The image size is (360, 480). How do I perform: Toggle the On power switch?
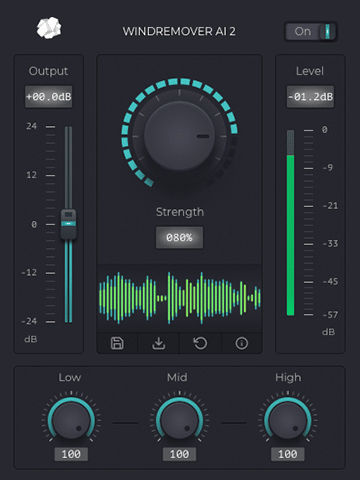[x=311, y=32]
